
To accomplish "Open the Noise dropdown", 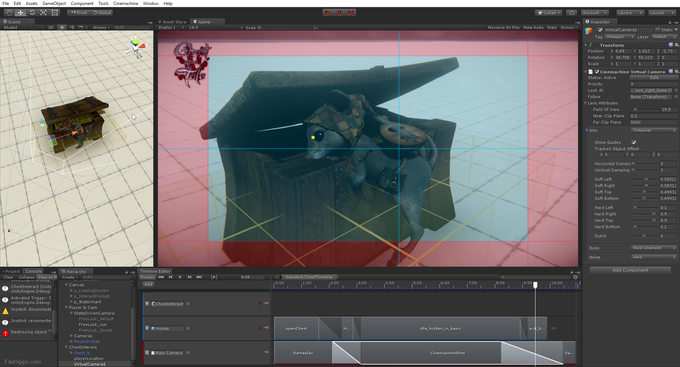I will point(654,257).
